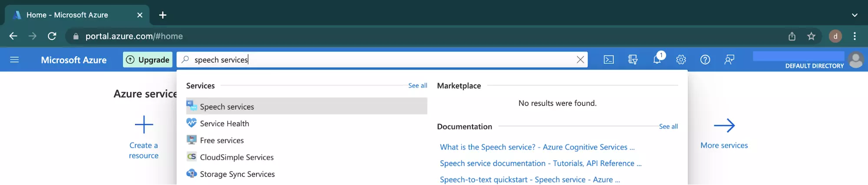Click the DEFAULT DIRECTORY account label

815,66
